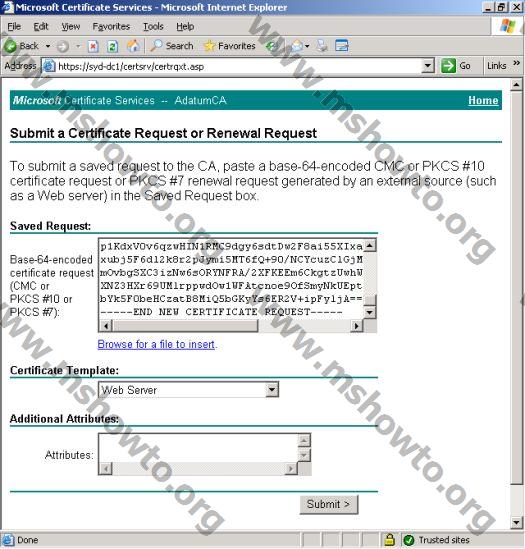This screenshot has height=549, width=525.
Task: Click the Home link in the banner
Action: [x=483, y=100]
